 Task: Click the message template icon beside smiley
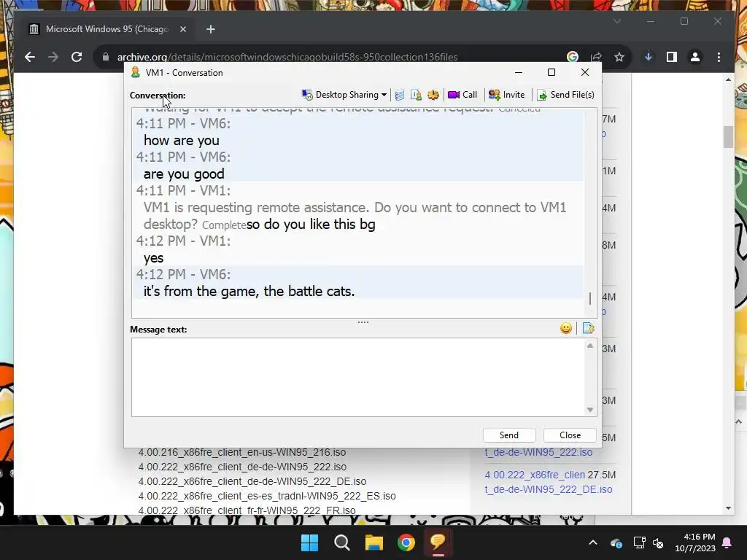(x=589, y=328)
